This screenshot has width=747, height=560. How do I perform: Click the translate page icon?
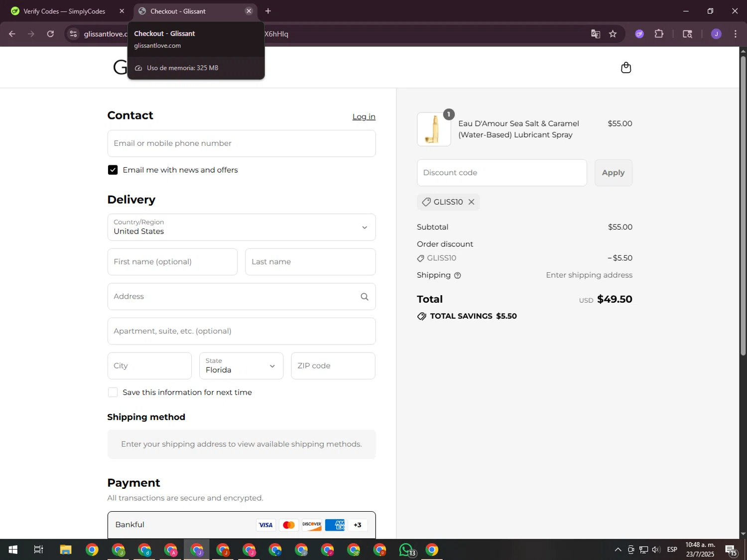click(595, 34)
